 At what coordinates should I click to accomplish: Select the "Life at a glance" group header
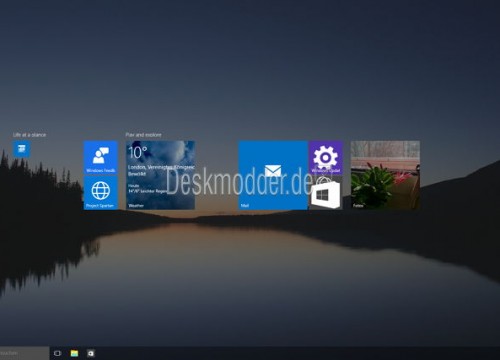29,135
